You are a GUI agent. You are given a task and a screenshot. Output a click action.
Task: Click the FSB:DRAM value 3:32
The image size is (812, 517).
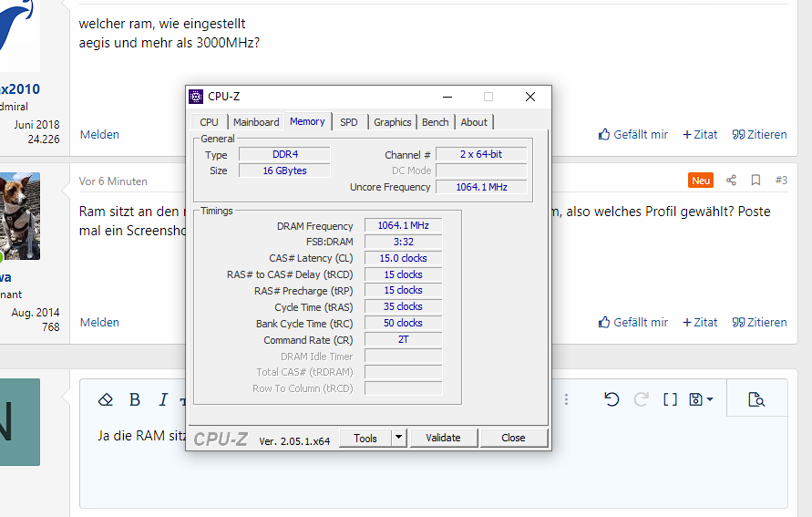pyautogui.click(x=403, y=242)
